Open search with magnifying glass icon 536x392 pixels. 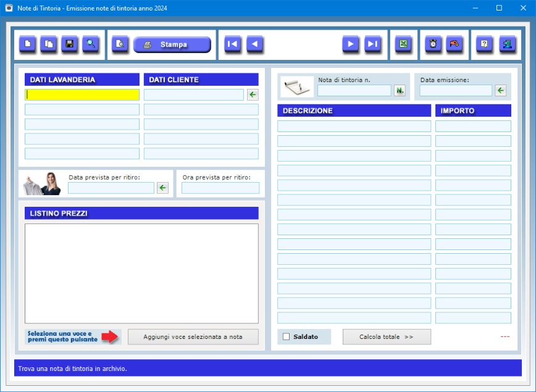91,44
